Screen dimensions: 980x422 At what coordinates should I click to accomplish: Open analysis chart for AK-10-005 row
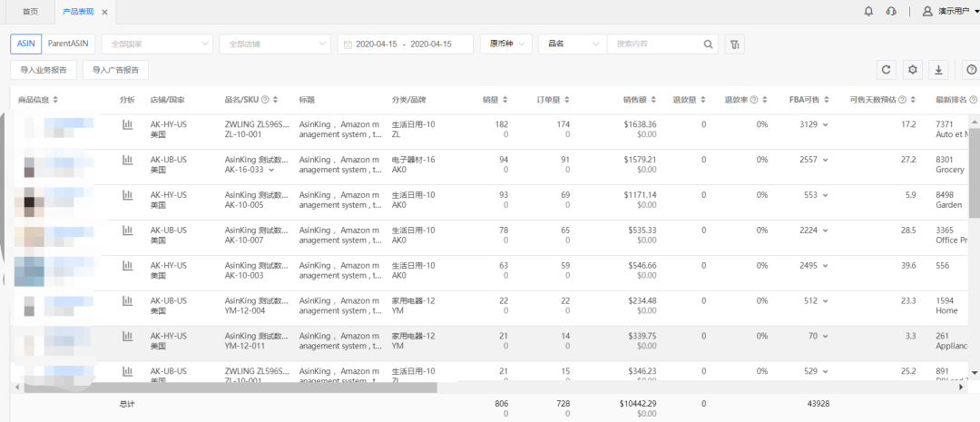[128, 195]
